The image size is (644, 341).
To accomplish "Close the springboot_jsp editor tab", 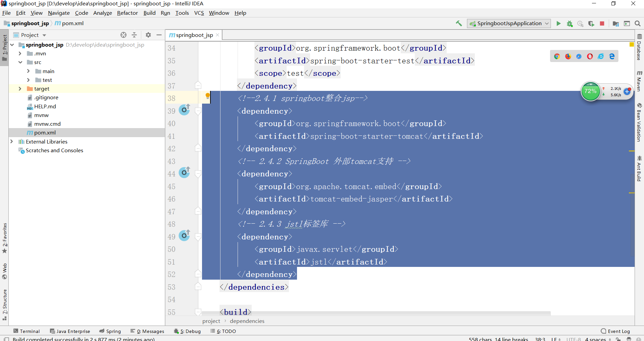I will click(217, 35).
